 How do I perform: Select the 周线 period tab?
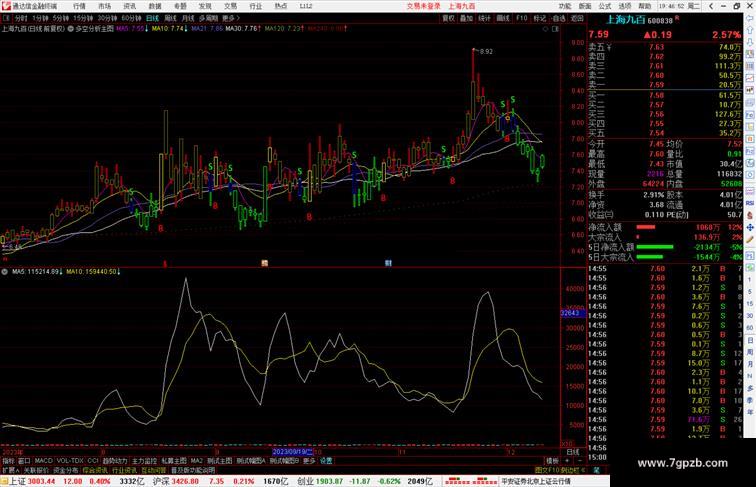click(170, 18)
